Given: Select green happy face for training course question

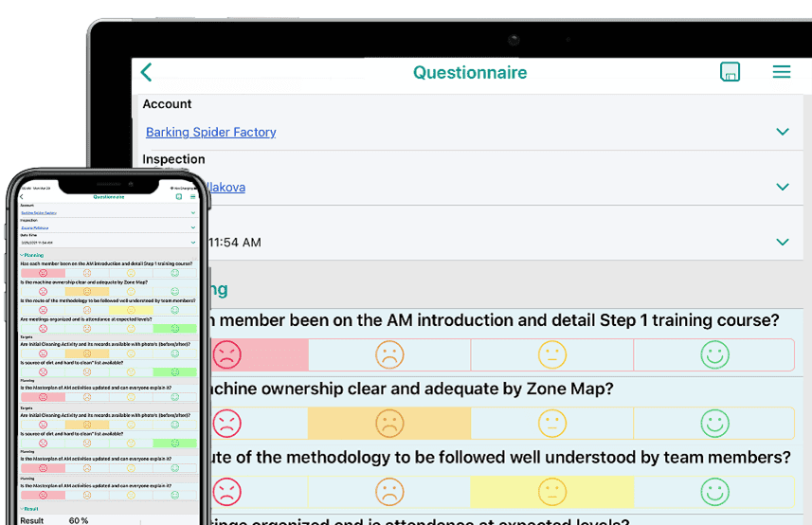Looking at the screenshot, I should pyautogui.click(x=714, y=354).
